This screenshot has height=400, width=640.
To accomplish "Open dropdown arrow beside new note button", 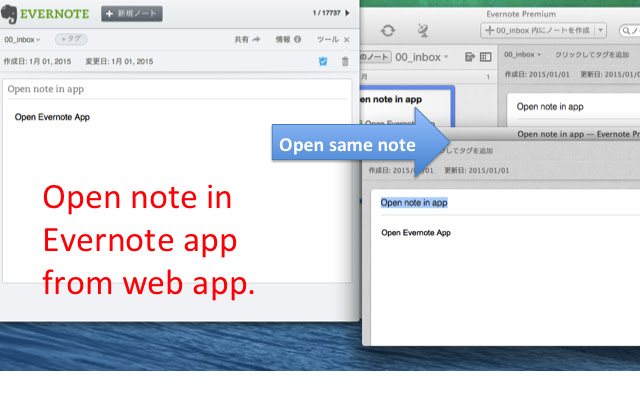I will pyautogui.click(x=601, y=31).
